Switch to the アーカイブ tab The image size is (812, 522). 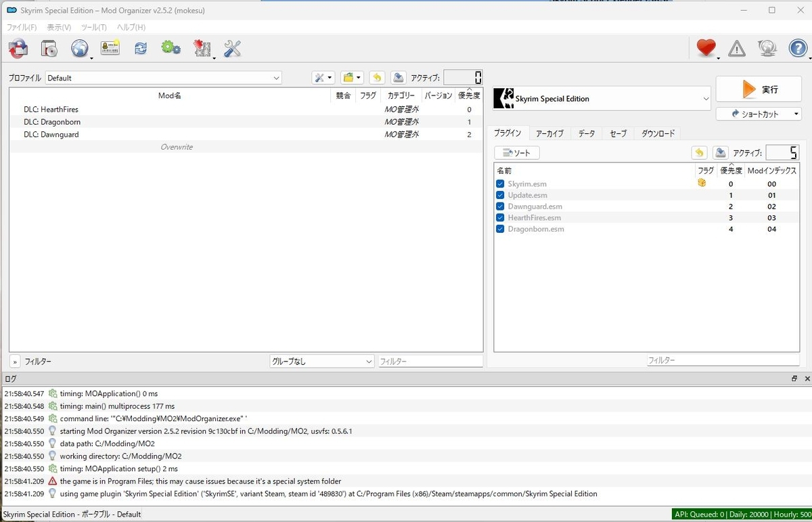coord(549,133)
